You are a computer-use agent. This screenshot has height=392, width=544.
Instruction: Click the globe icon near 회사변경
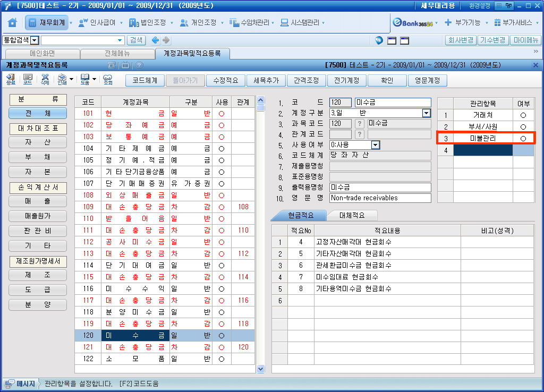pyautogui.click(x=379, y=40)
